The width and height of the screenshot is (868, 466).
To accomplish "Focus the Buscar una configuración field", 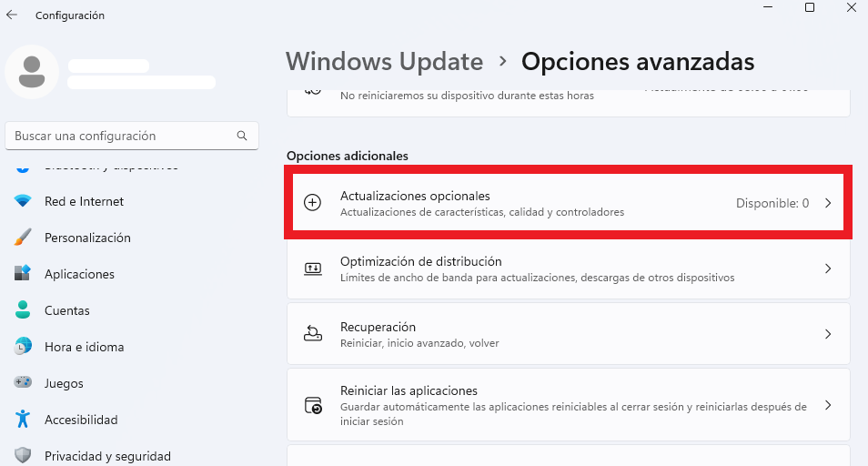I will click(x=132, y=136).
